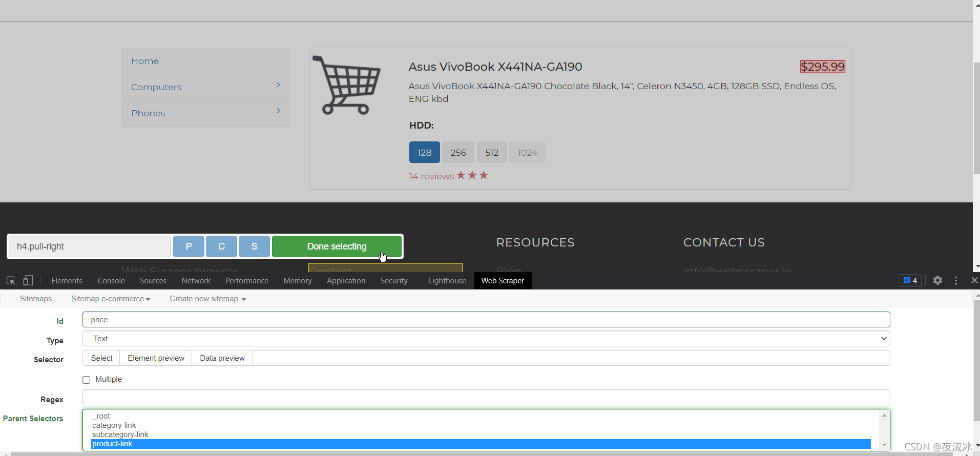
Task: Switch to the Application tab
Action: coord(346,281)
